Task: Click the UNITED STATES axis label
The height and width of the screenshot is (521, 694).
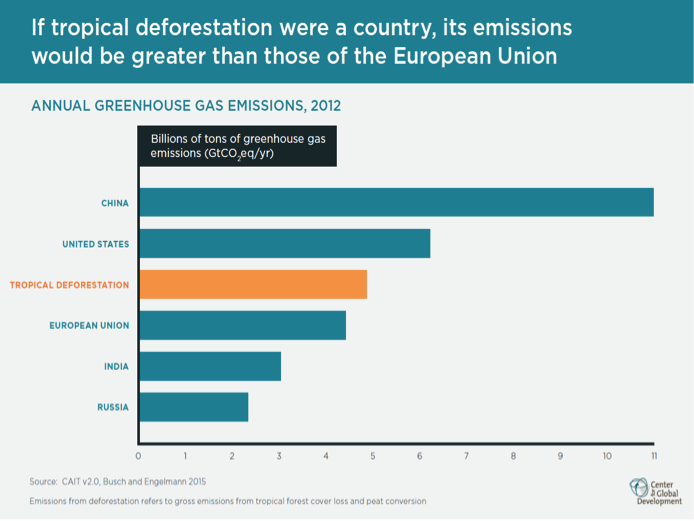Action: pos(96,243)
